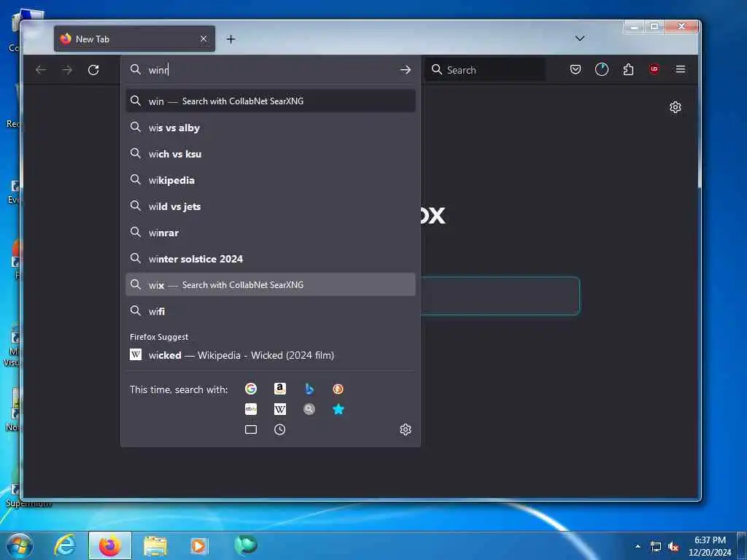
Task: Search bookmarks with the blue star icon
Action: pos(338,409)
